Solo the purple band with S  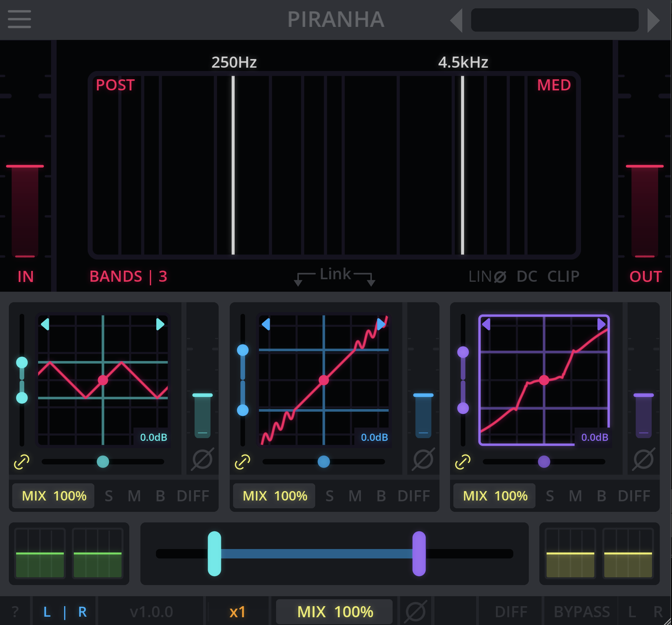point(550,496)
